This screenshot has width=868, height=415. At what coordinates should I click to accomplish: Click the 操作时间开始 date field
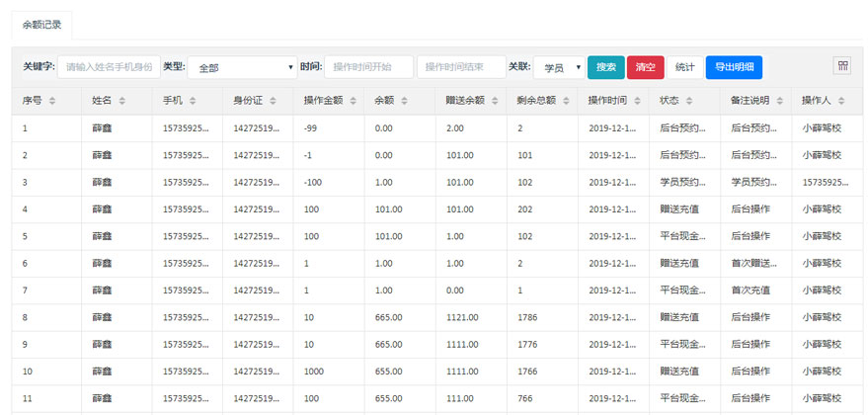[x=366, y=67]
